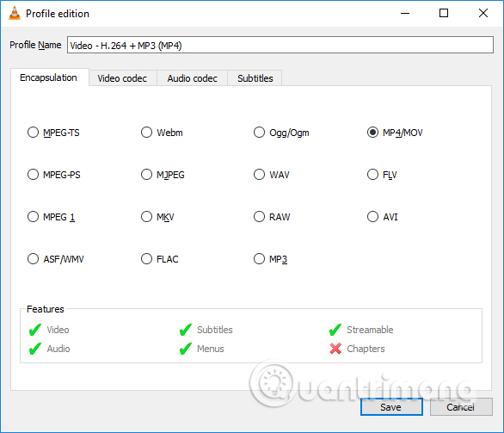Open the Audio codec tab
Viewport: 504px width, 433px height.
192,78
